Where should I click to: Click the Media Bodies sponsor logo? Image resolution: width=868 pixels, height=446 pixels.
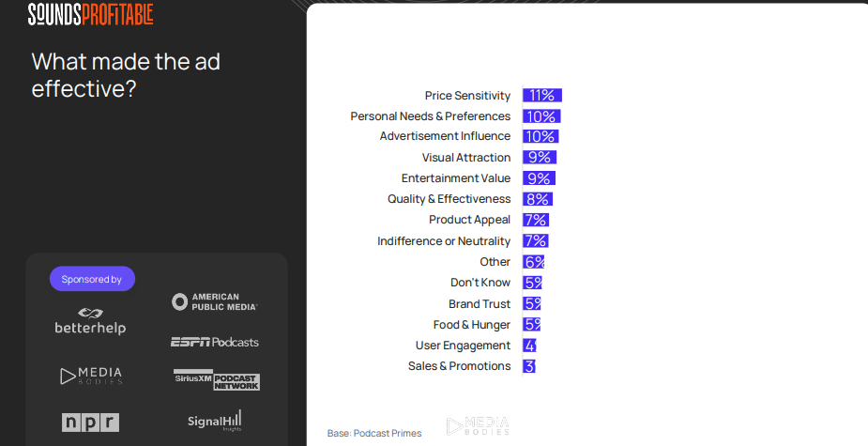tap(91, 377)
